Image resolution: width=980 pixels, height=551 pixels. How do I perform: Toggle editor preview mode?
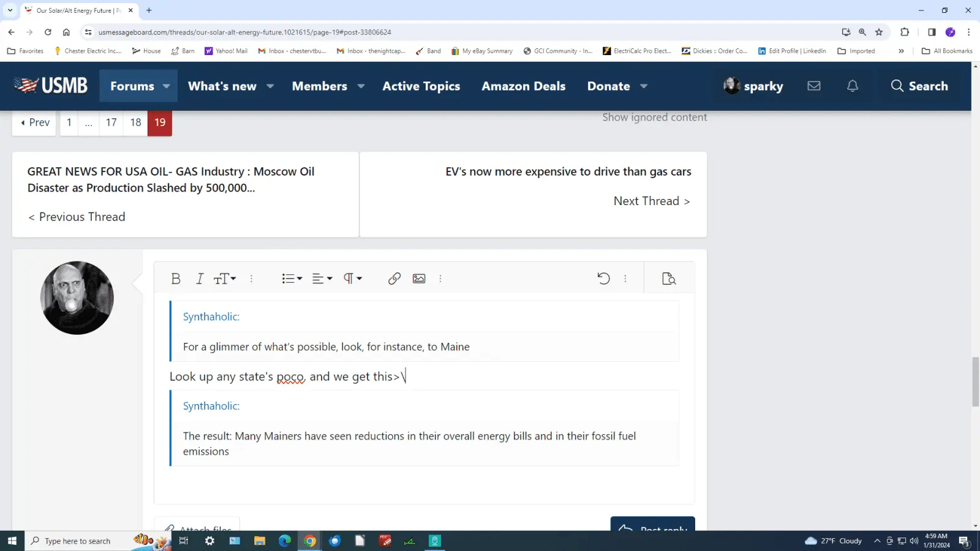669,279
